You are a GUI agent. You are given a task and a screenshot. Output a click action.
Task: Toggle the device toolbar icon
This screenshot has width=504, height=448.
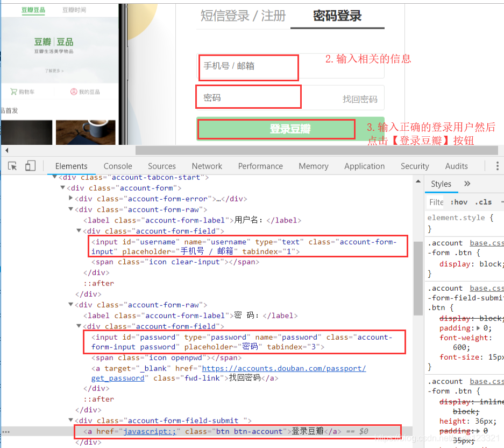tap(30, 166)
